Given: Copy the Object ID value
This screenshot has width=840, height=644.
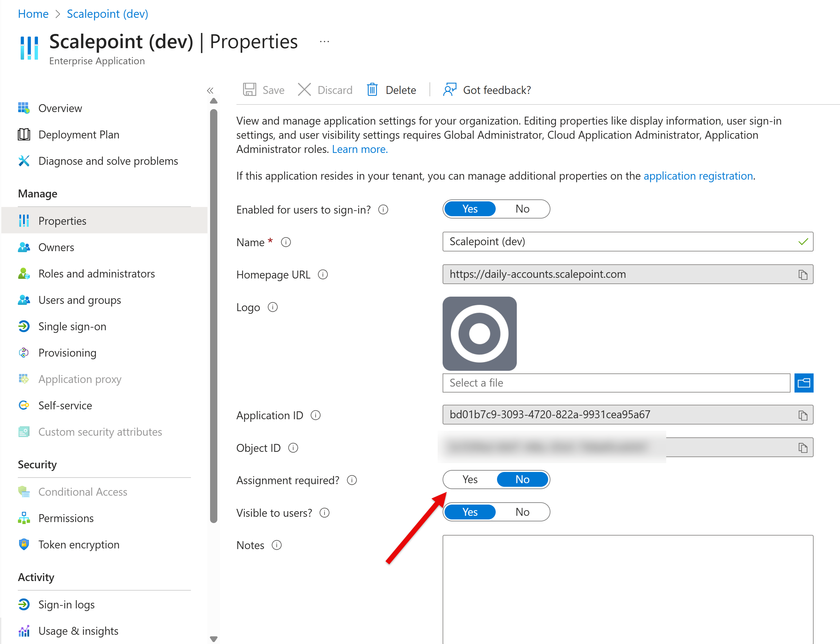Looking at the screenshot, I should click(x=803, y=447).
